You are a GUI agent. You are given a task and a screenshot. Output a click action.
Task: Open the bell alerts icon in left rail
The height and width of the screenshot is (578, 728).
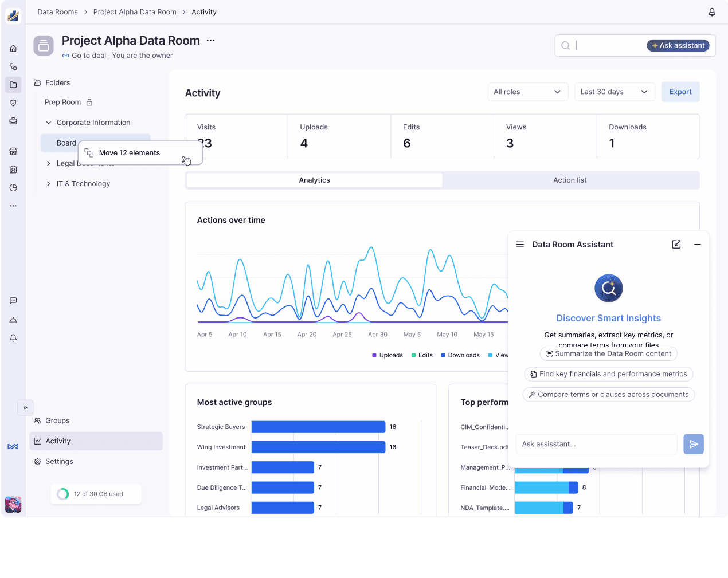click(13, 338)
